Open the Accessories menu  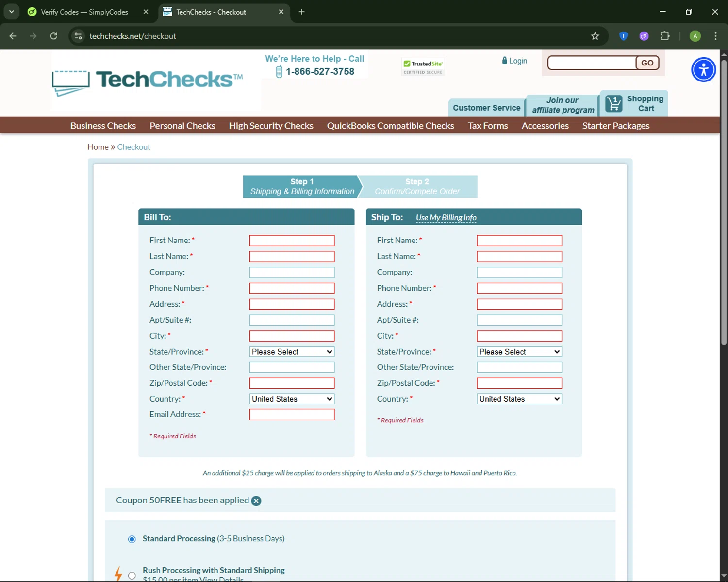(545, 126)
